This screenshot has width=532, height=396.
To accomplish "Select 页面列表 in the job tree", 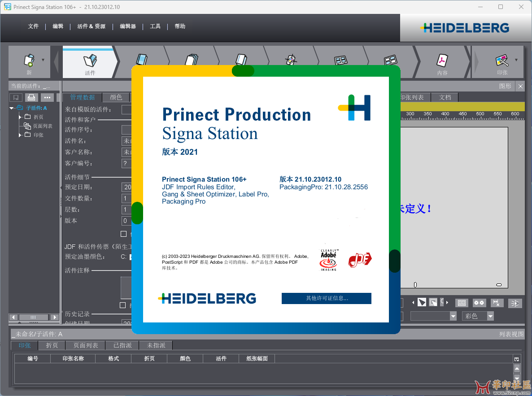I will [43, 126].
